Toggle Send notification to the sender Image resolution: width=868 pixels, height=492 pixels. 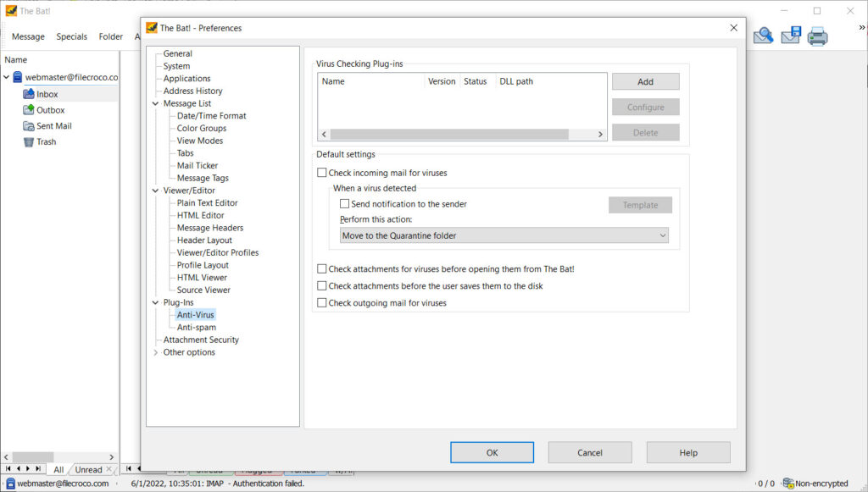coord(344,204)
